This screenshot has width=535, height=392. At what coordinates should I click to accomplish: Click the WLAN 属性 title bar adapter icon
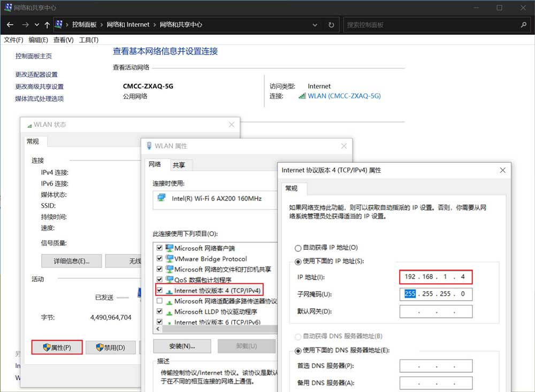coord(149,145)
